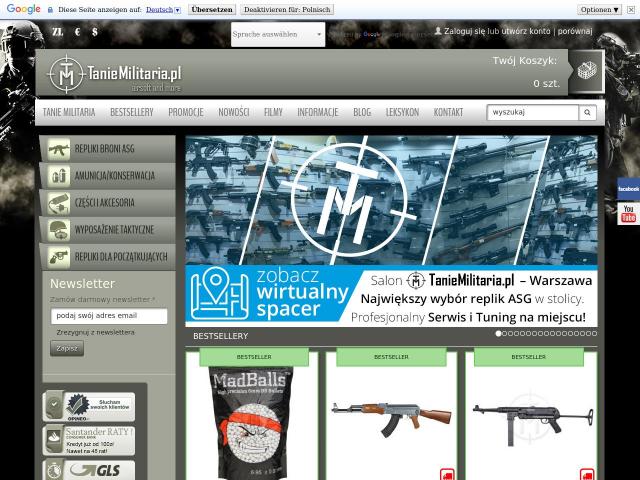Open the Deutsch language dropdown in translate bar

[163, 9]
